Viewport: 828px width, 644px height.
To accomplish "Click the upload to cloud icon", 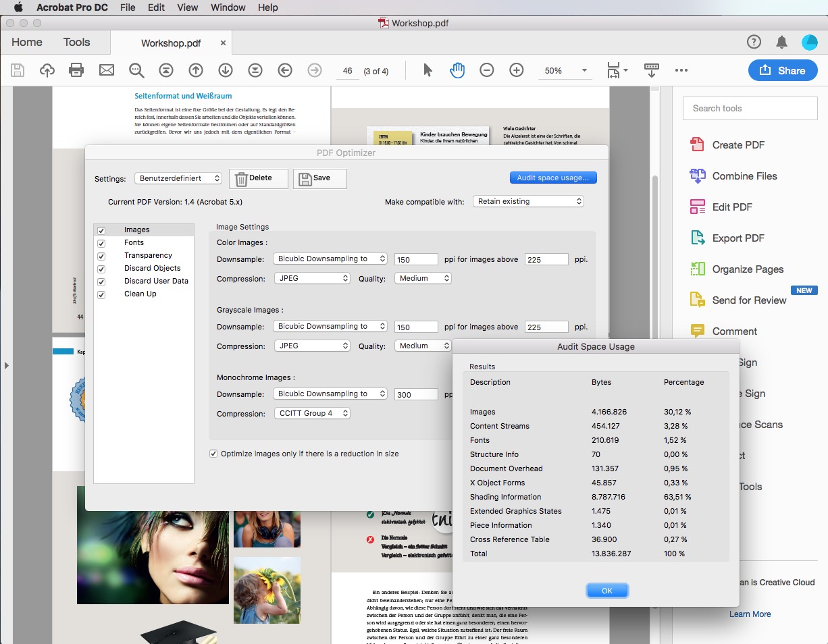I will [47, 70].
